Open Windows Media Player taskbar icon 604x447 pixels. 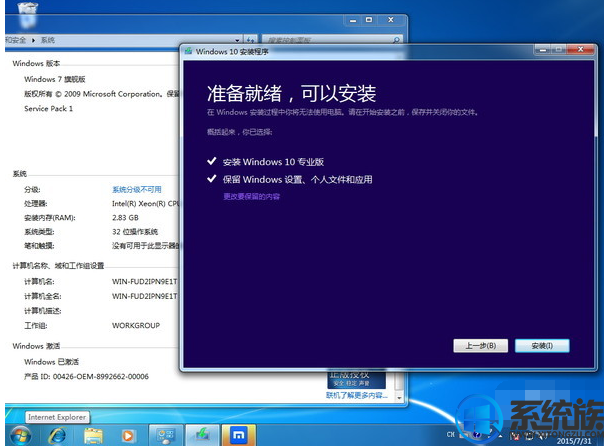(x=128, y=436)
